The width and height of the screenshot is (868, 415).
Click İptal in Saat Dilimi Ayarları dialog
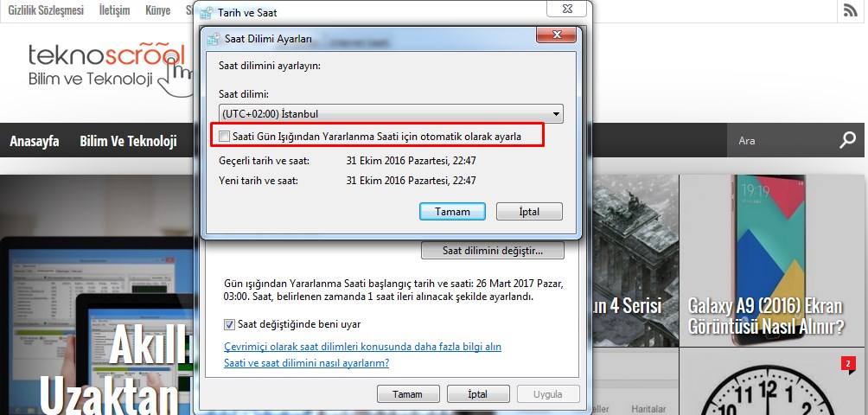pos(529,211)
